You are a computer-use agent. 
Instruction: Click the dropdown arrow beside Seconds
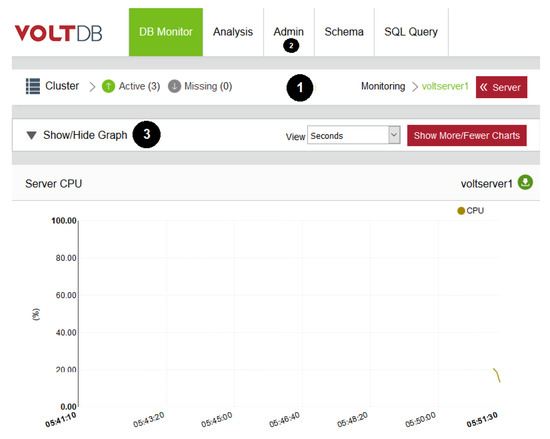(x=394, y=135)
